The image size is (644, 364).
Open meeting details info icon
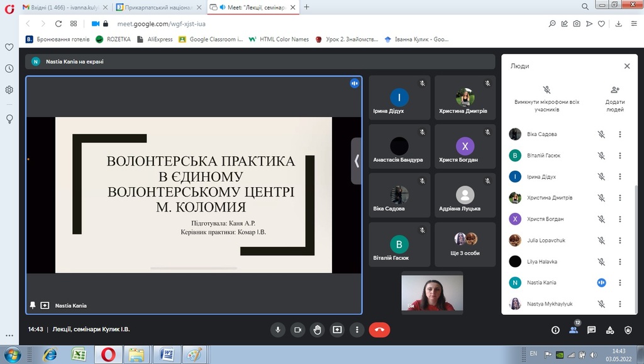tap(555, 329)
